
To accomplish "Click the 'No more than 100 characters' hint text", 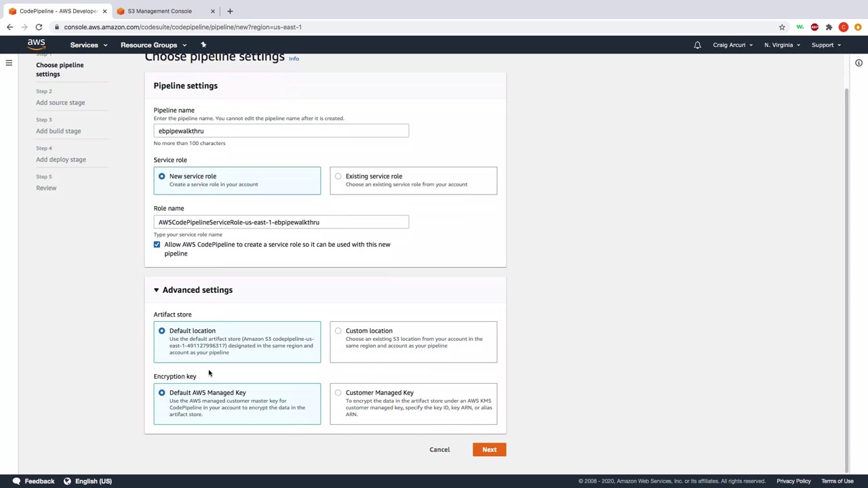I will 189,143.
